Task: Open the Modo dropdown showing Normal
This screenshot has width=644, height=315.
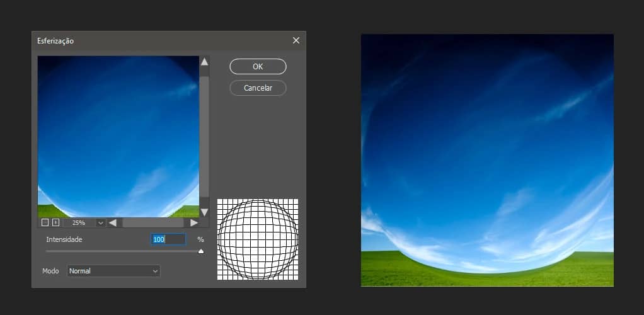Action: tap(113, 271)
